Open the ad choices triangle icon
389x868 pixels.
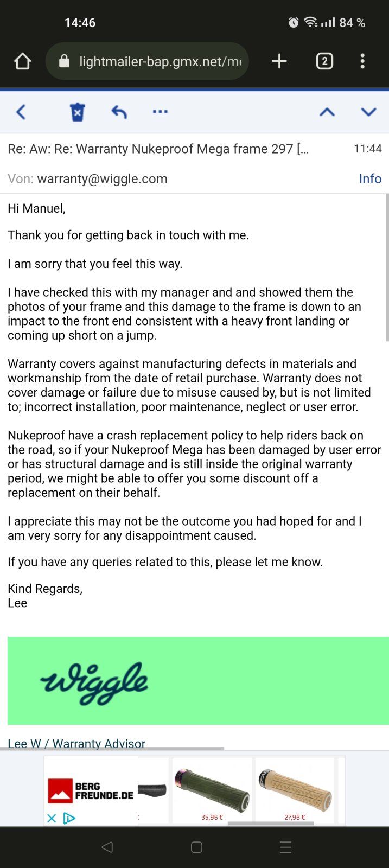(69, 818)
